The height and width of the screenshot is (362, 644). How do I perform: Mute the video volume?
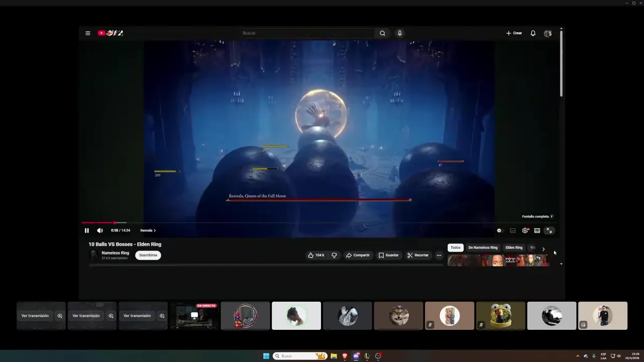click(100, 230)
